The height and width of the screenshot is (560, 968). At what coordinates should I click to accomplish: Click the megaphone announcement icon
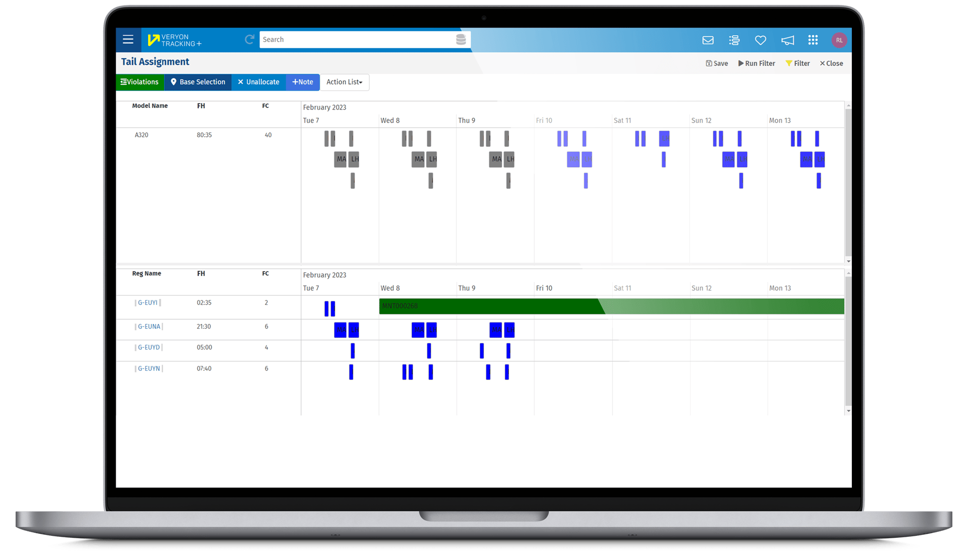pyautogui.click(x=786, y=39)
